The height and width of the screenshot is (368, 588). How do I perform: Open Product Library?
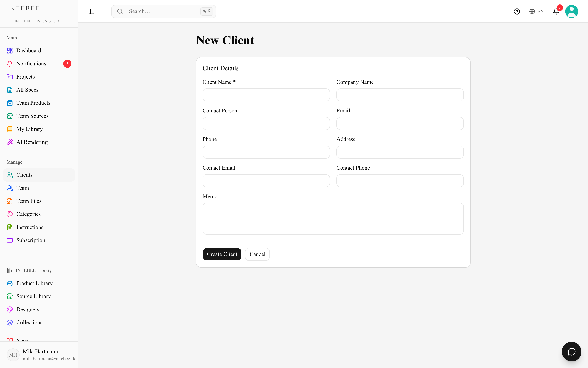click(x=39, y=283)
